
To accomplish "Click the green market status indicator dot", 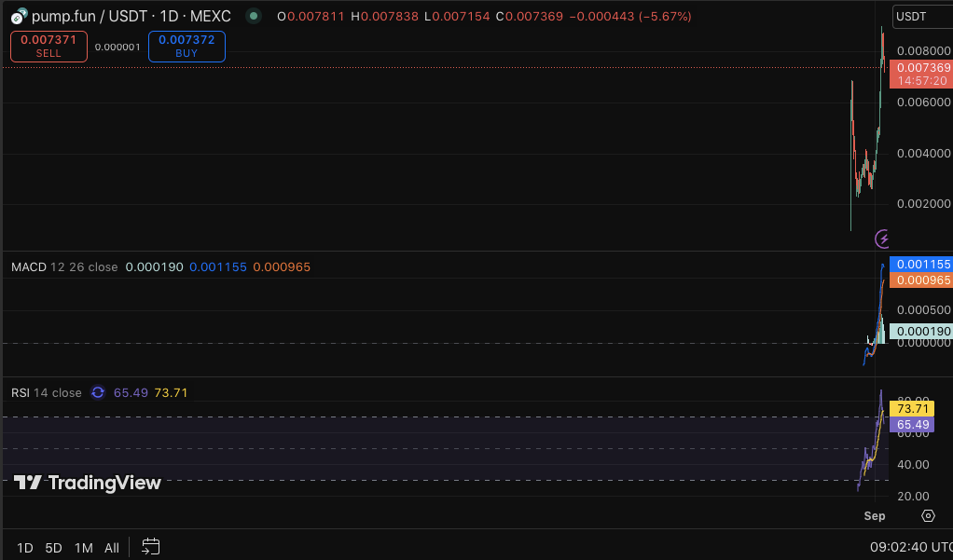I will pyautogui.click(x=254, y=16).
